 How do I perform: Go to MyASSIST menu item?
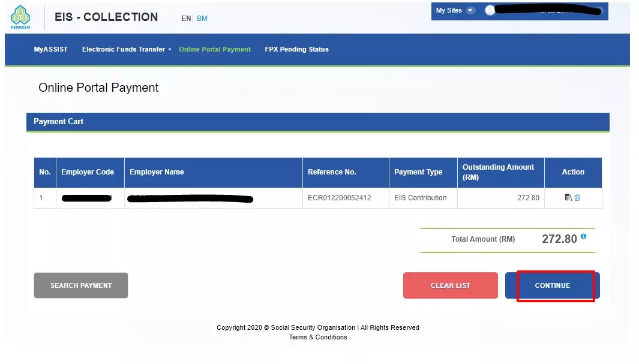(x=50, y=49)
